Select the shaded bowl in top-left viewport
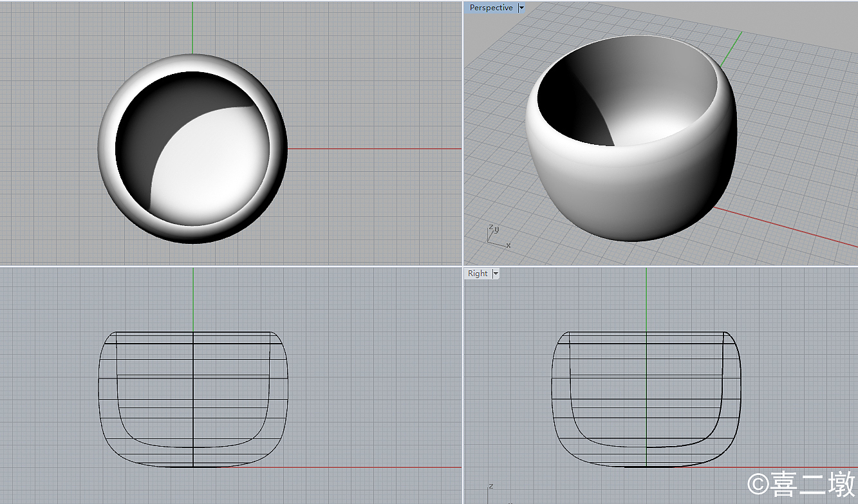The height and width of the screenshot is (504, 858). (192, 149)
